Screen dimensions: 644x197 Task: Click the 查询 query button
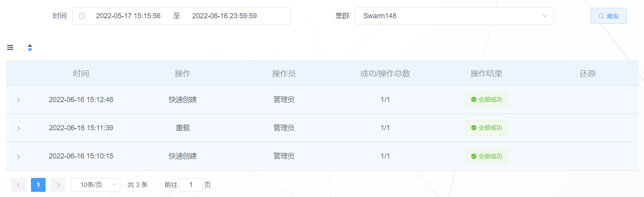[608, 16]
